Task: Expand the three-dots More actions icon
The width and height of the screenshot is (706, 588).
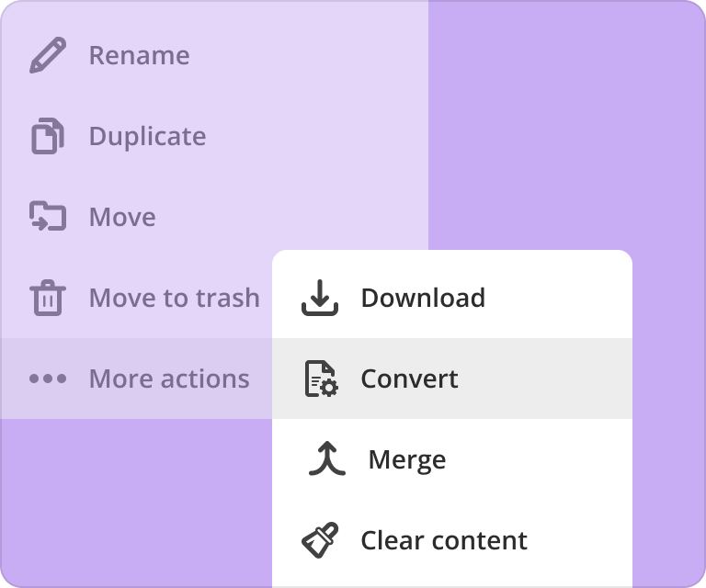Action: (48, 379)
